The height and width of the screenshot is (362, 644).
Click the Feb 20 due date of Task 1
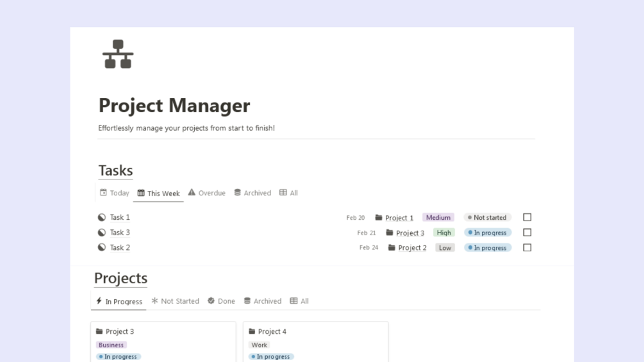(356, 218)
